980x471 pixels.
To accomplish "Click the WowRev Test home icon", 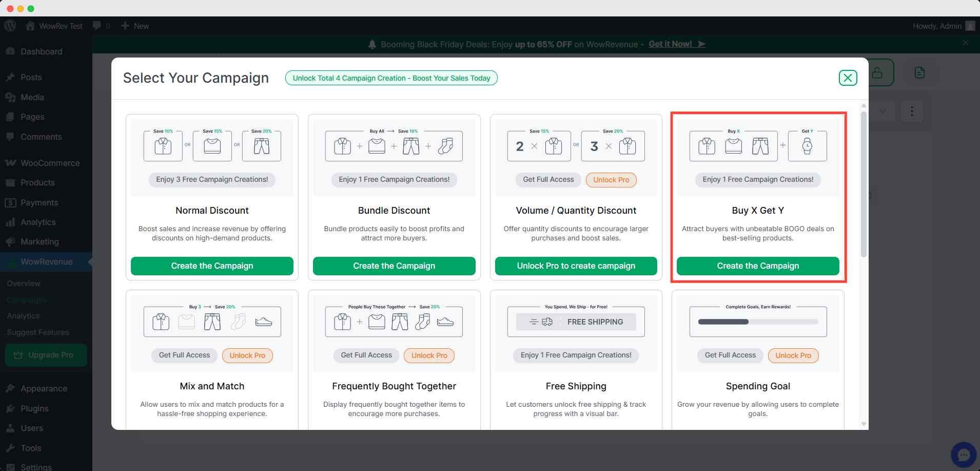I will pyautogui.click(x=30, y=26).
